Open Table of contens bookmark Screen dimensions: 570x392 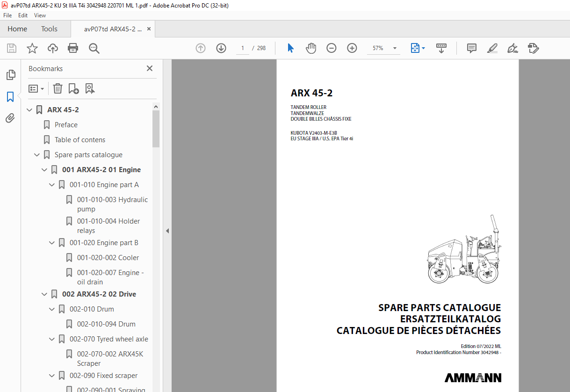[x=80, y=140]
